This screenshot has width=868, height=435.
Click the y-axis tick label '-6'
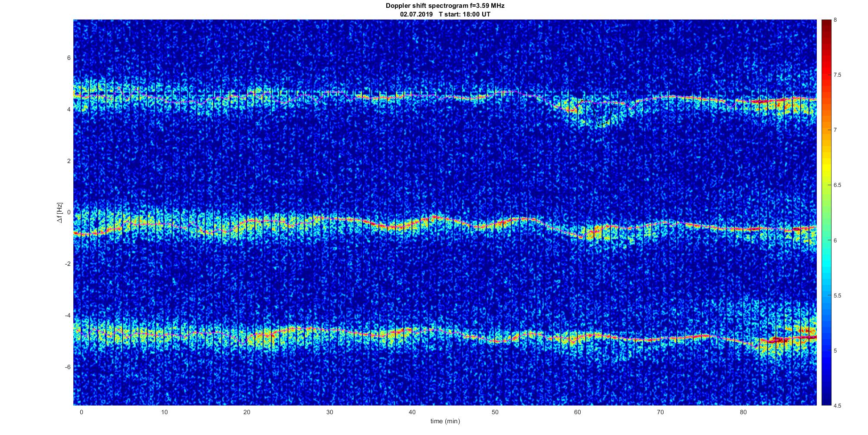[67, 367]
